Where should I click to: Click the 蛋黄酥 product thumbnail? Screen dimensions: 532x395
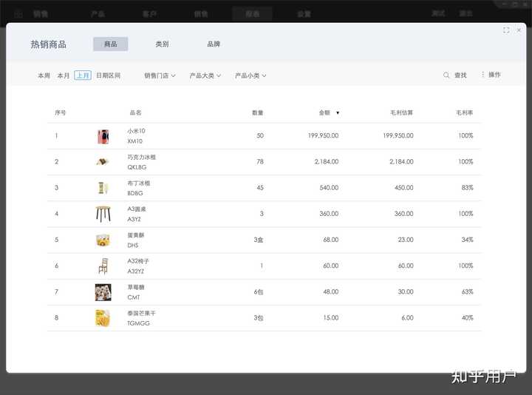(x=103, y=240)
